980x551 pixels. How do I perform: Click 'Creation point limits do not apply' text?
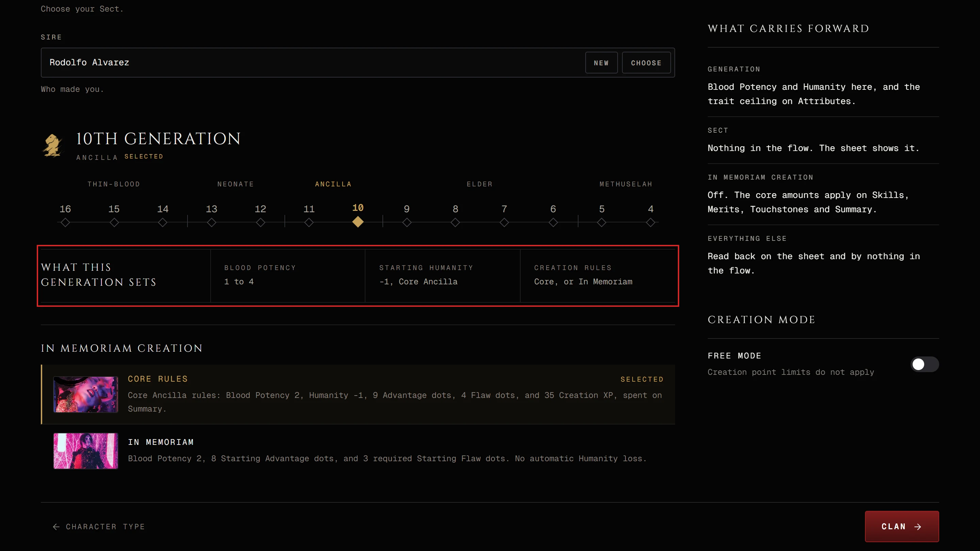pos(790,372)
